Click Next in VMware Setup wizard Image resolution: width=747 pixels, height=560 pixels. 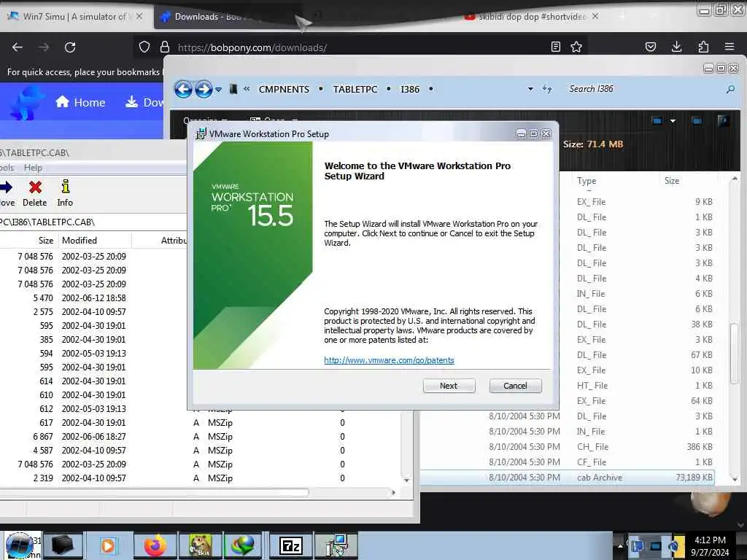tap(449, 386)
